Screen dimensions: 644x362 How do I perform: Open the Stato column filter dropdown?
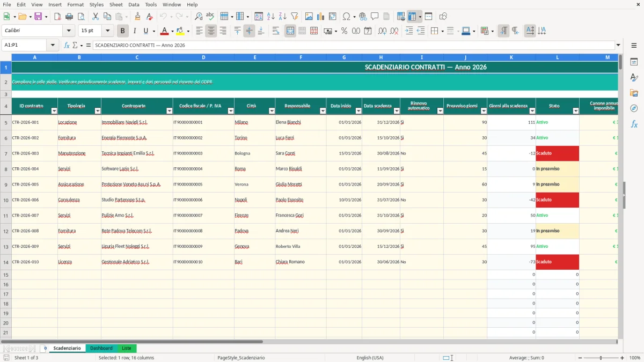click(576, 111)
